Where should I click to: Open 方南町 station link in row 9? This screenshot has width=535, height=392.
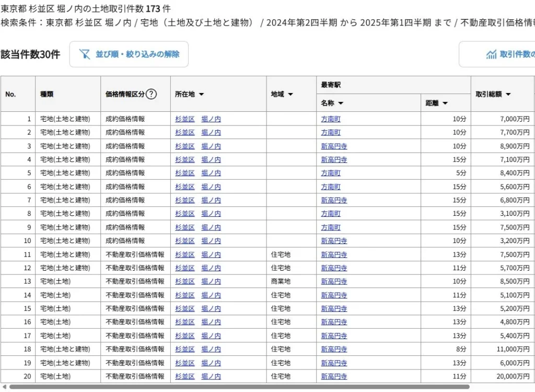click(x=331, y=227)
